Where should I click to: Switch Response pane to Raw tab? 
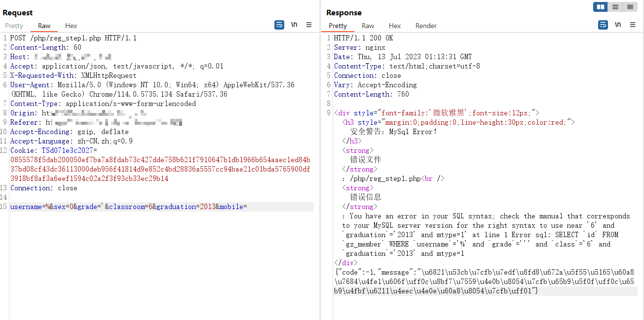click(368, 26)
